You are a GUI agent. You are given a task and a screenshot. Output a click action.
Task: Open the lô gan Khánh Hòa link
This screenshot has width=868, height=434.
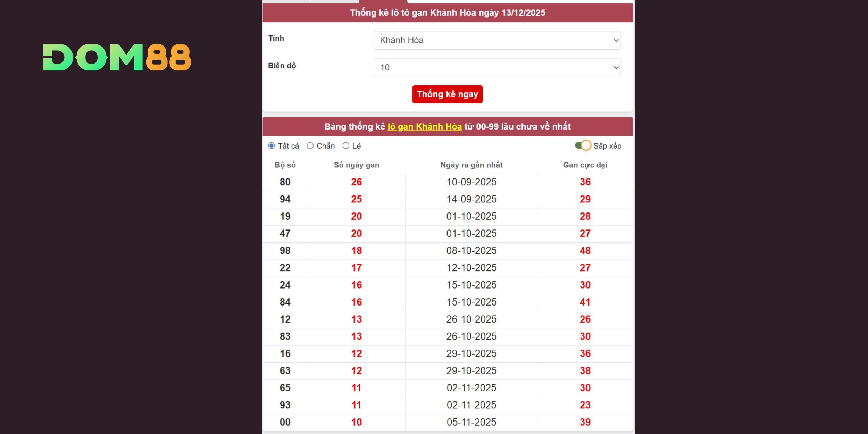[x=424, y=127]
